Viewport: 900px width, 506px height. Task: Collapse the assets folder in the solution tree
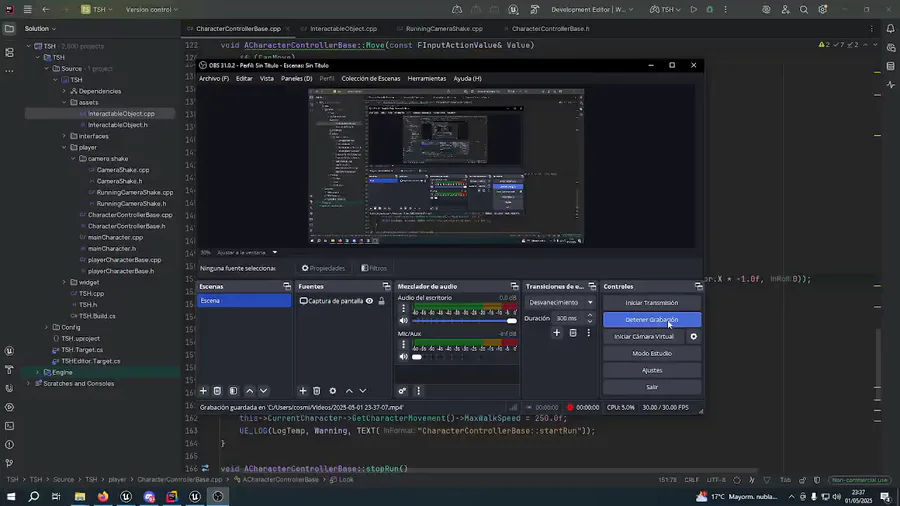64,103
